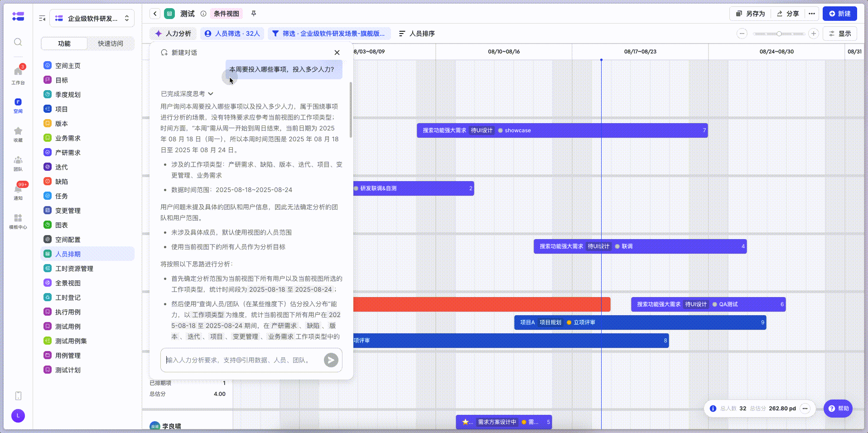Click the pin icon beside 条件视图

tap(254, 14)
